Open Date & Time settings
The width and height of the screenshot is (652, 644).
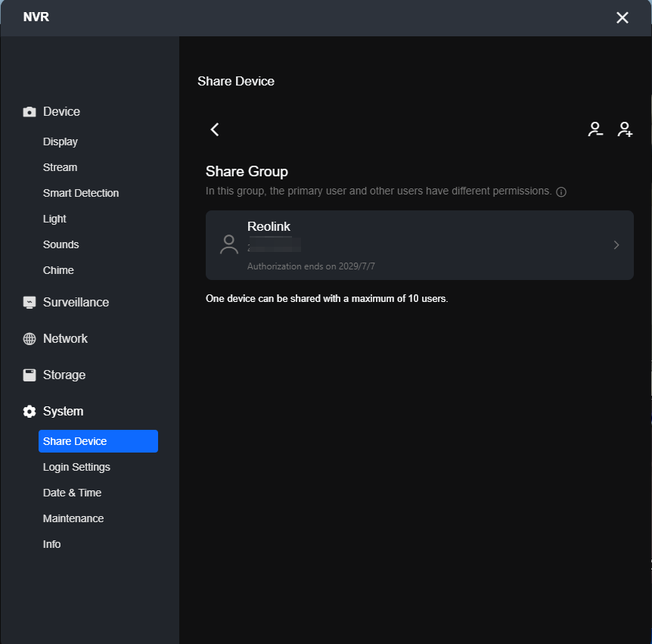(73, 493)
